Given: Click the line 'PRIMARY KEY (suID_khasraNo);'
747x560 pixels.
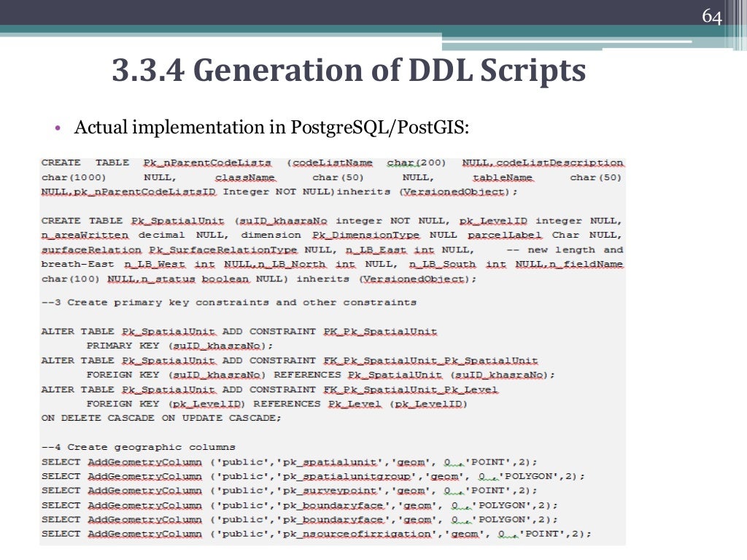Looking at the screenshot, I should click(179, 346).
